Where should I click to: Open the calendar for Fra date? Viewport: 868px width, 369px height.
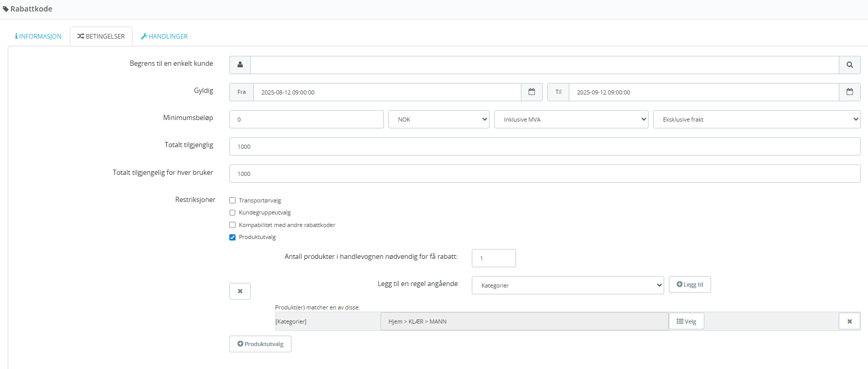(531, 92)
